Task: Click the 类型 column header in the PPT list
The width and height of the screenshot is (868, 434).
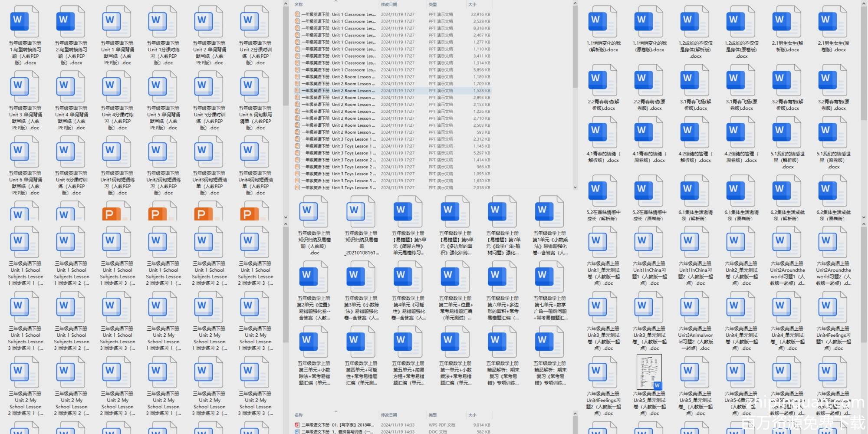Action: pyautogui.click(x=433, y=4)
